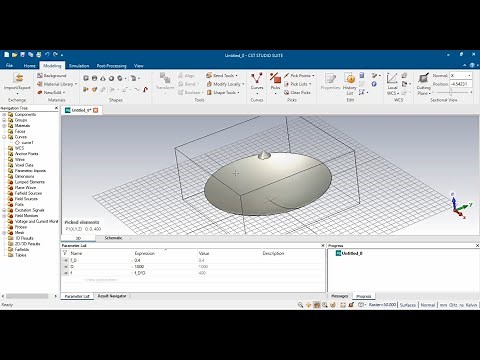Open the Normal axis combo box

(461, 76)
